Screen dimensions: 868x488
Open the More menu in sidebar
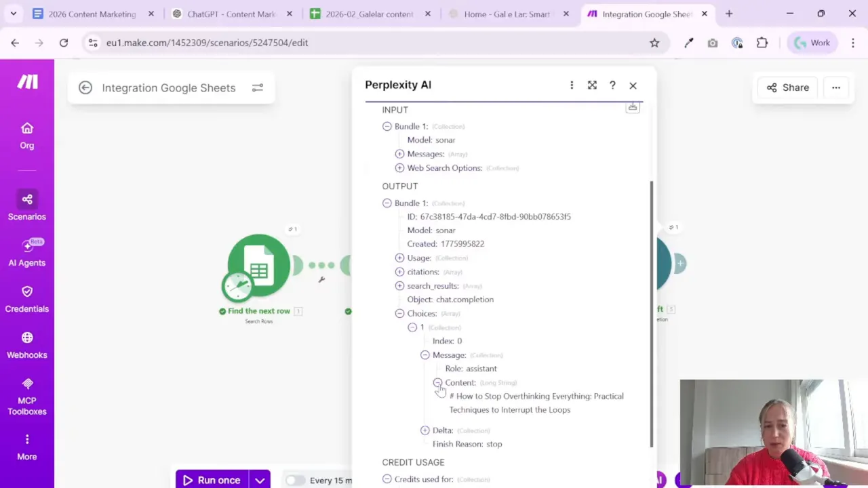(x=27, y=447)
